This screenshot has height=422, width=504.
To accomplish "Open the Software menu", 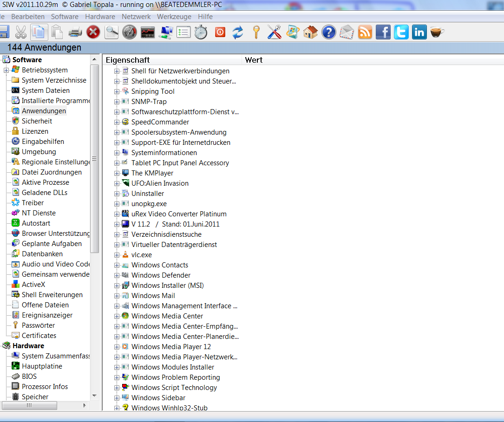I will (65, 17).
